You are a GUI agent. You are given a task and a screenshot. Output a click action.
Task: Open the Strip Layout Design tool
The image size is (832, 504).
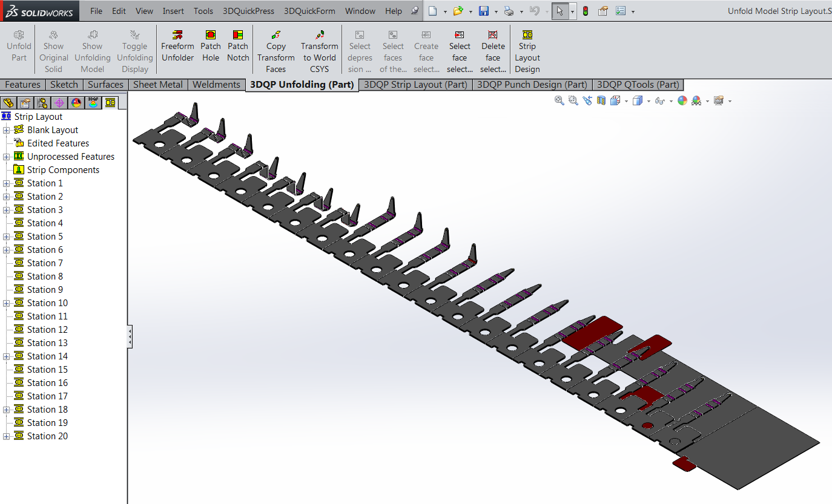point(527,52)
